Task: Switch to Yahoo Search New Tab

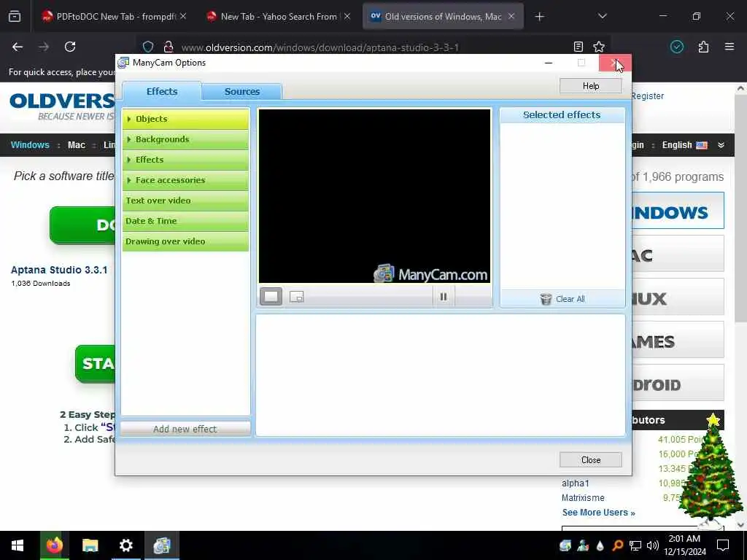Action: pos(278,17)
